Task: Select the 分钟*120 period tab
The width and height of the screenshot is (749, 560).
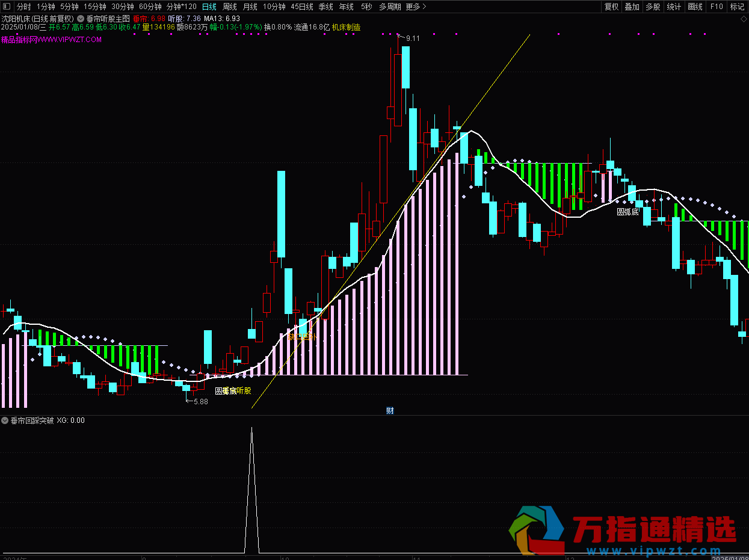Action: (x=182, y=7)
